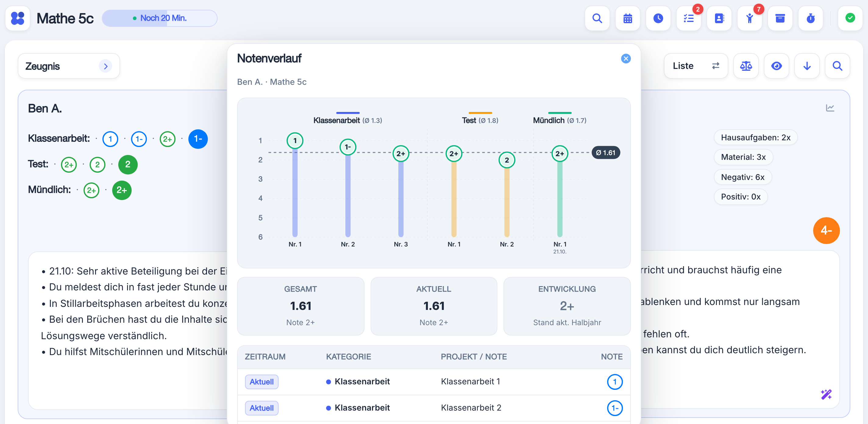Click the filled green 2+ Mündlich grade badge

point(122,190)
